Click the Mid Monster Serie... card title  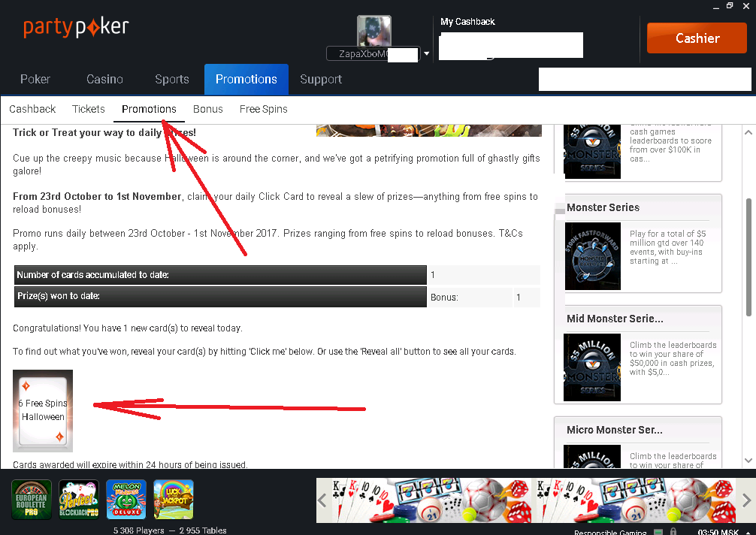click(615, 319)
